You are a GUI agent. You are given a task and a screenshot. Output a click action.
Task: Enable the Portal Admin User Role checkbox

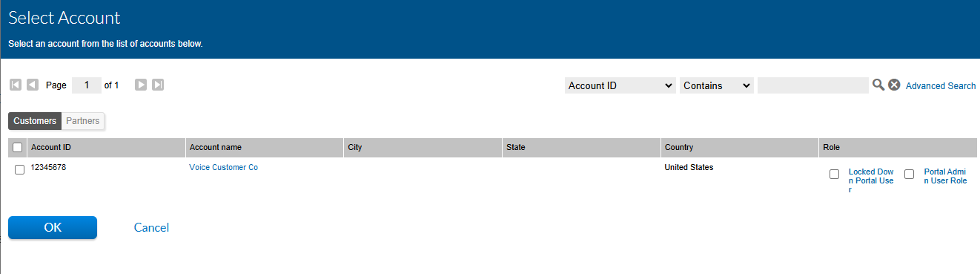point(909,174)
